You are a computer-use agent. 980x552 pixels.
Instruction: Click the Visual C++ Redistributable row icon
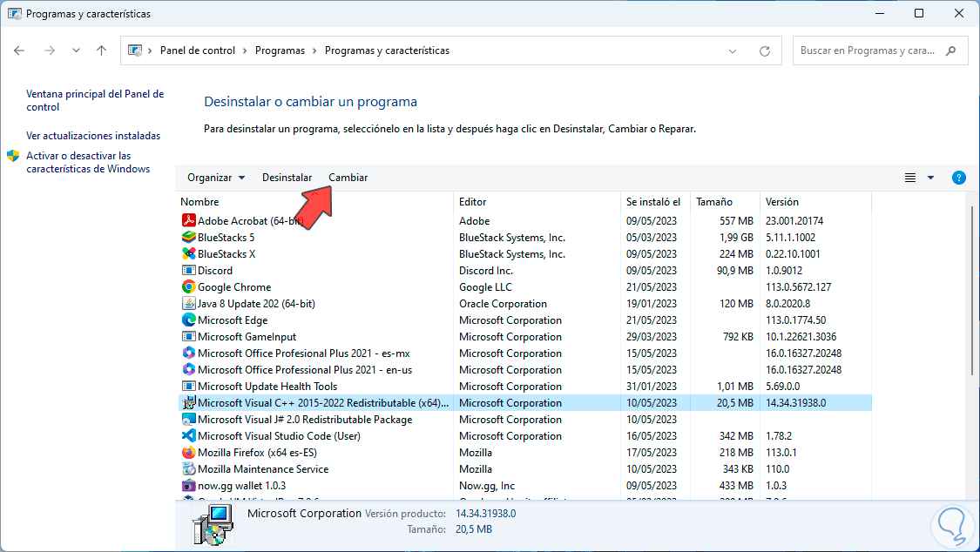point(189,403)
